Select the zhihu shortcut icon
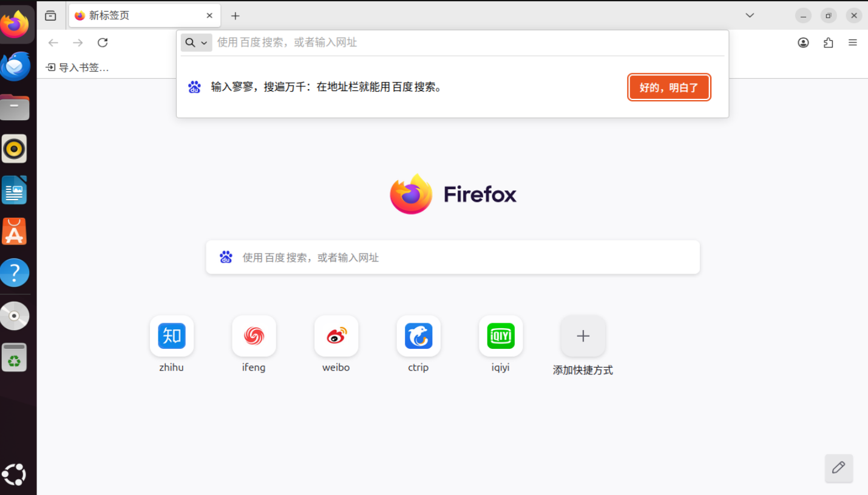The width and height of the screenshot is (868, 495). click(171, 335)
